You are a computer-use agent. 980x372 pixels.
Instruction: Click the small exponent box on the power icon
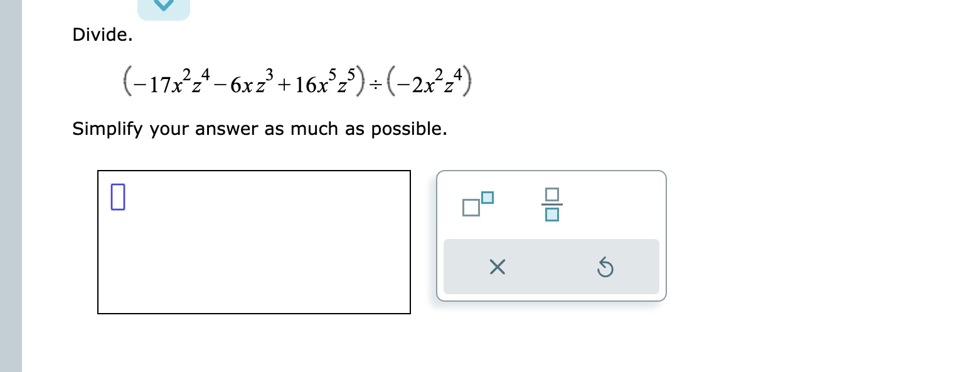[487, 196]
